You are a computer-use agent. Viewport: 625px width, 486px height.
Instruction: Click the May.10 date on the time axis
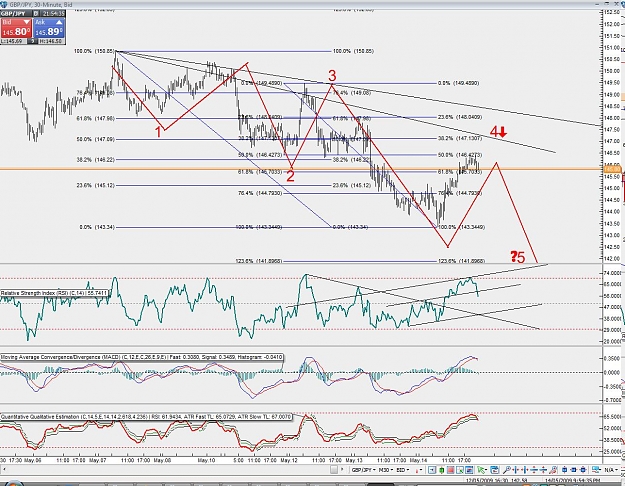tap(206, 460)
